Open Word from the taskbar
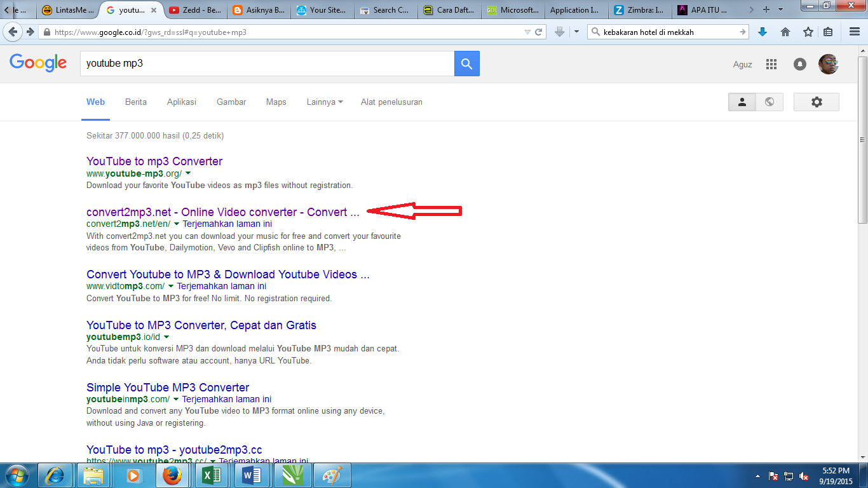Viewport: 868px width, 488px height. [251, 475]
